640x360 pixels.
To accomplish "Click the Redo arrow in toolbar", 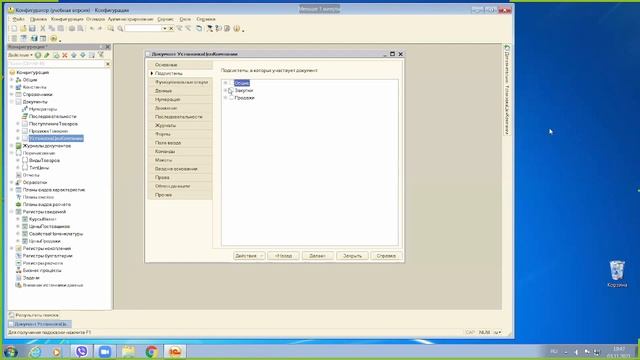I will tap(100, 29).
